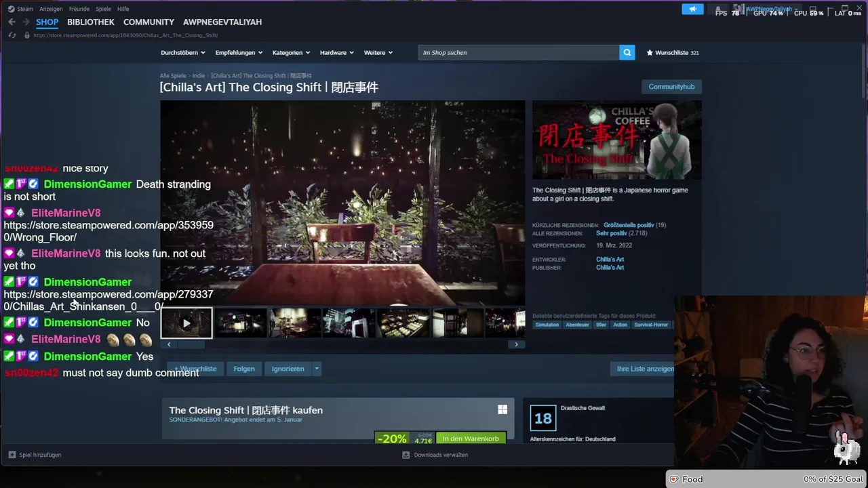This screenshot has height=488, width=868.
Task: Switch to the SHOP tab
Action: (47, 22)
